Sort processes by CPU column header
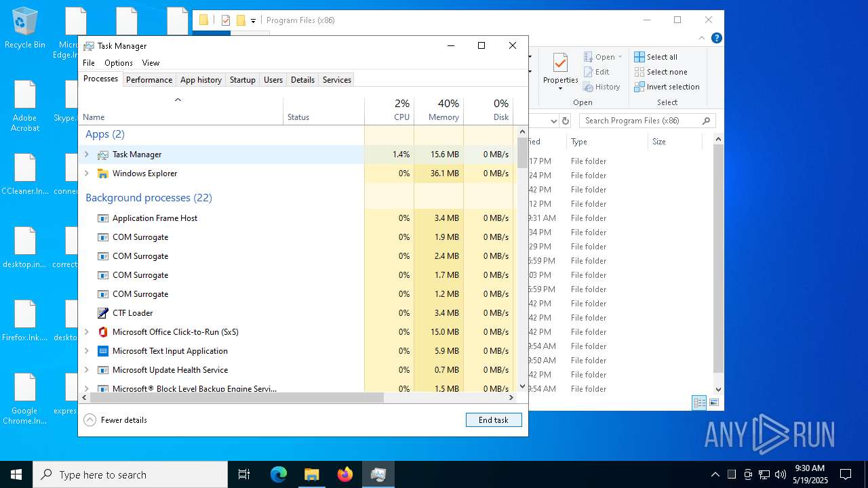The image size is (868, 488). [389, 110]
